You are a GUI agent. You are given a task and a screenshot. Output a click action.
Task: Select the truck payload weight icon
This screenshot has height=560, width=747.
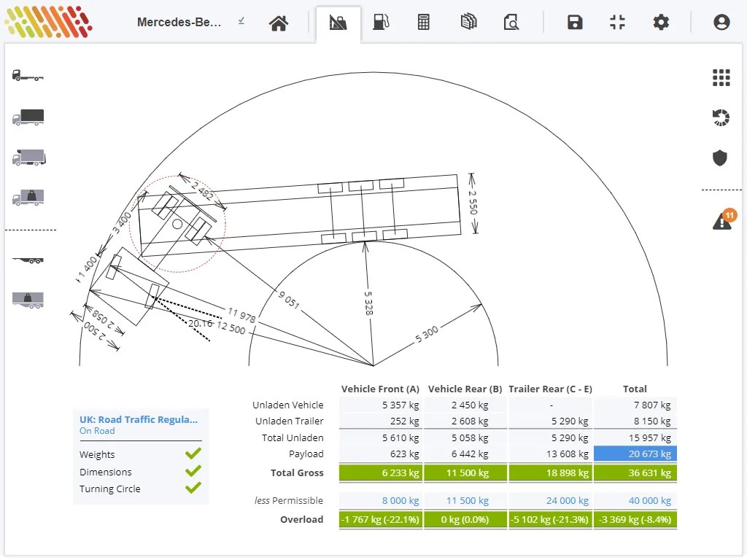28,198
